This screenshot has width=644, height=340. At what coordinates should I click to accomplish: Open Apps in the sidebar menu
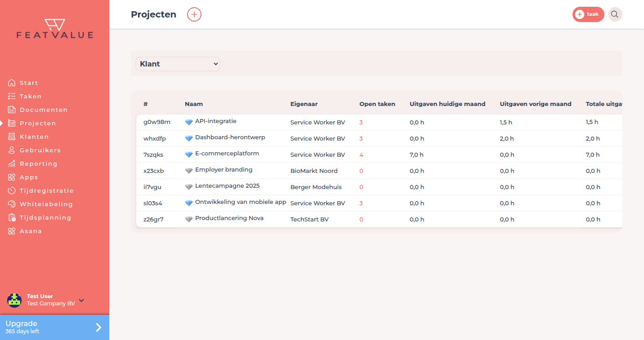pyautogui.click(x=29, y=177)
